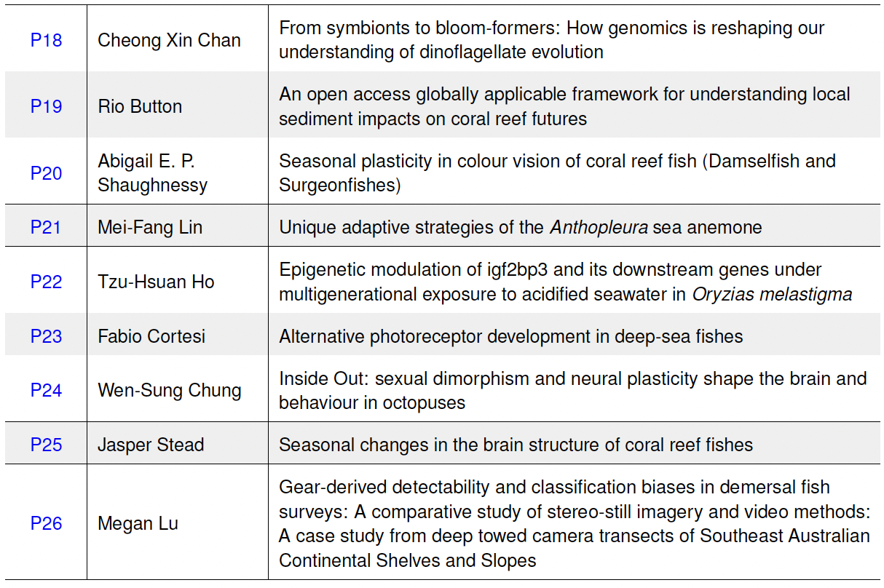This screenshot has width=884, height=588.
Task: Open the P18 poster link
Action: (46, 40)
